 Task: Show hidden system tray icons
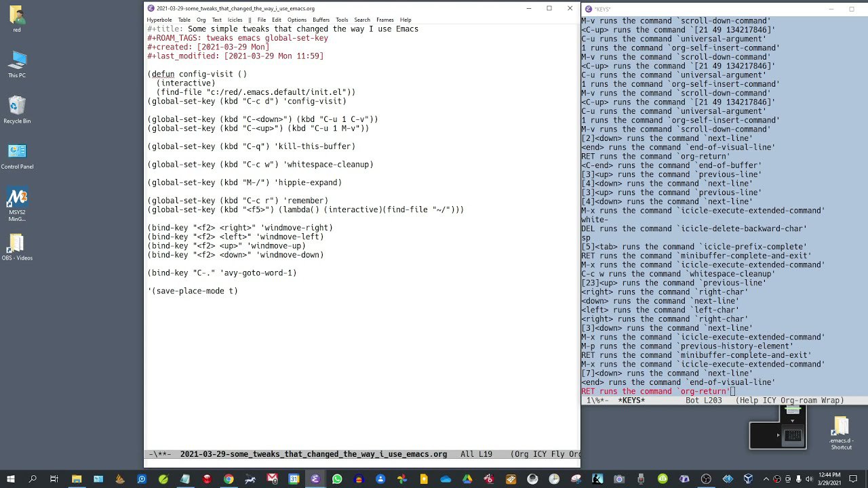(x=767, y=479)
